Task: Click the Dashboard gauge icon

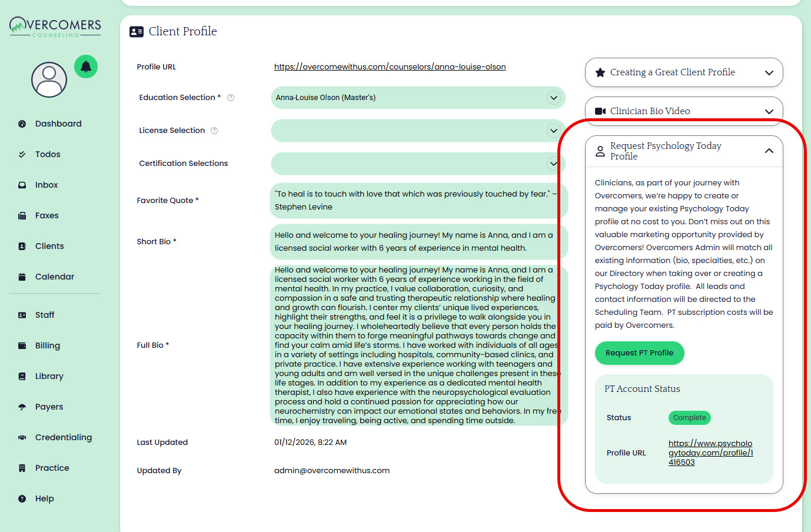Action: (22, 124)
